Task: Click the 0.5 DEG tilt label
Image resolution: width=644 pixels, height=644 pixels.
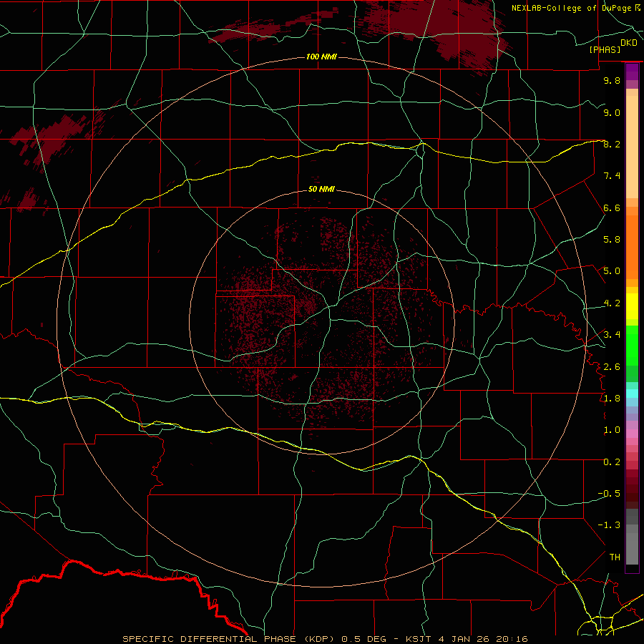Action: pos(364,639)
